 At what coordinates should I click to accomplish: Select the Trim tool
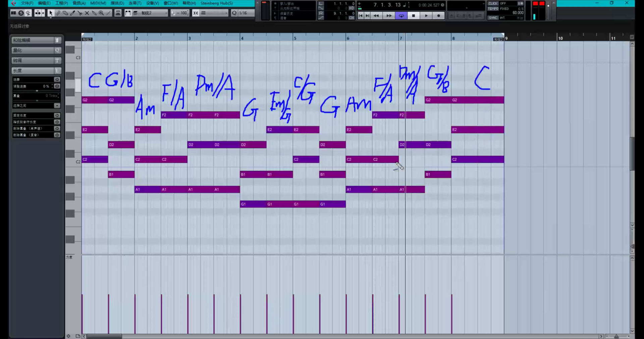72,13
